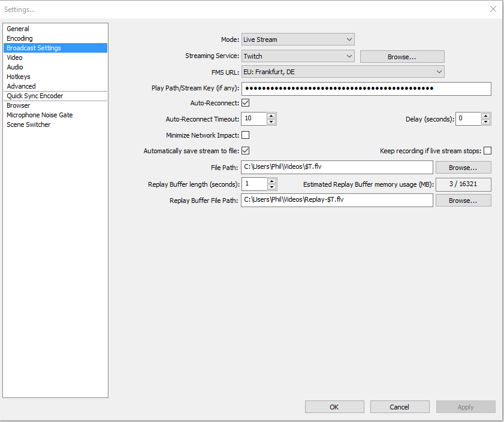Browse for the Replay Buffer File Path
Viewport: 504px width, 422px height.
coord(463,201)
